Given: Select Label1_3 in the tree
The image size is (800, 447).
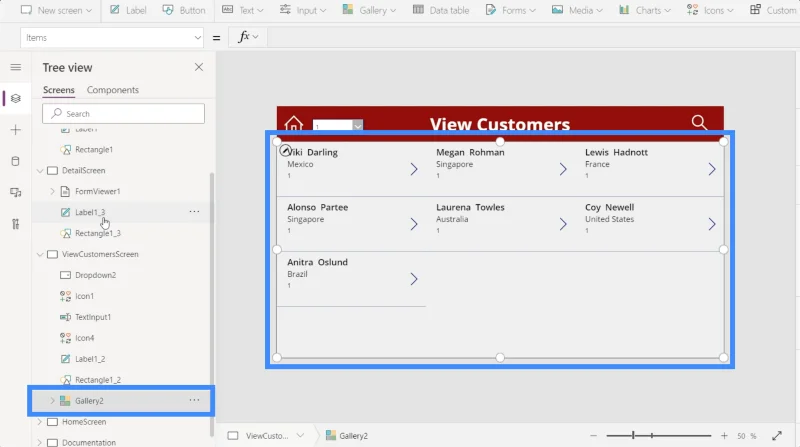Looking at the screenshot, I should tap(90, 212).
